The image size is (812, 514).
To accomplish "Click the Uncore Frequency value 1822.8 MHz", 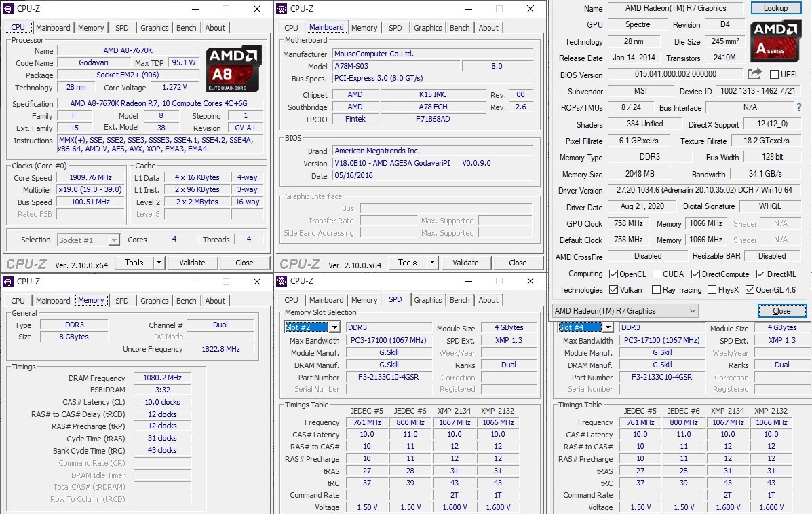I will [x=220, y=349].
